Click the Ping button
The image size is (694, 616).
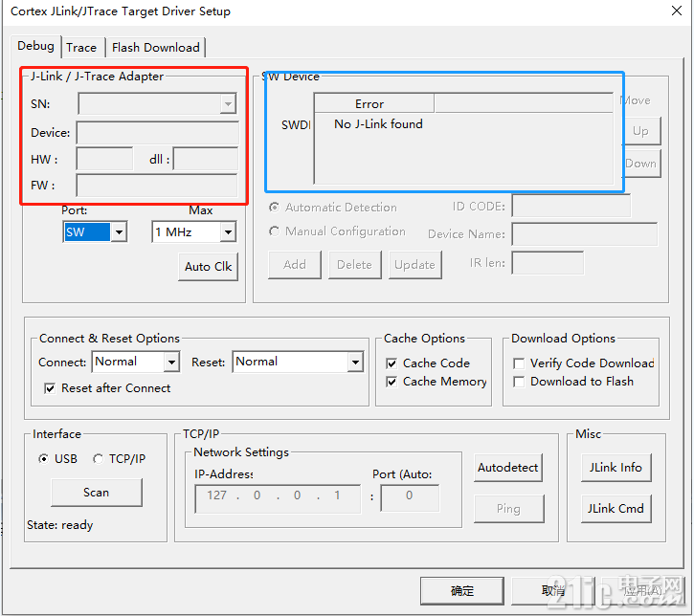tap(508, 509)
